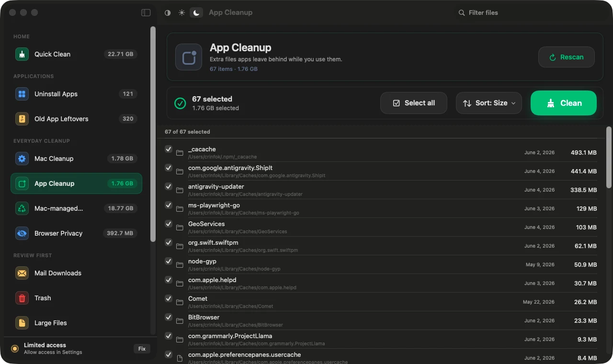Image resolution: width=613 pixels, height=364 pixels.
Task: Select the Mac-managed sidebar item
Action: coord(76,208)
